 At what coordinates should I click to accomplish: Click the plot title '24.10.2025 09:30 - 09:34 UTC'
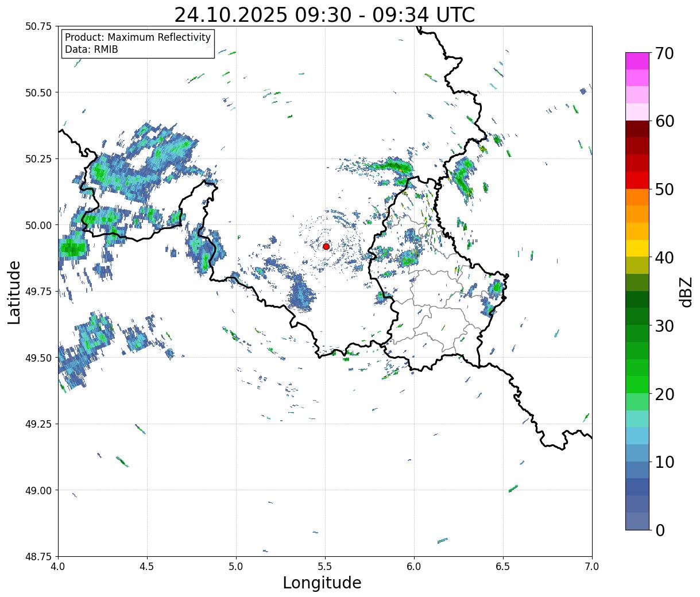324,15
